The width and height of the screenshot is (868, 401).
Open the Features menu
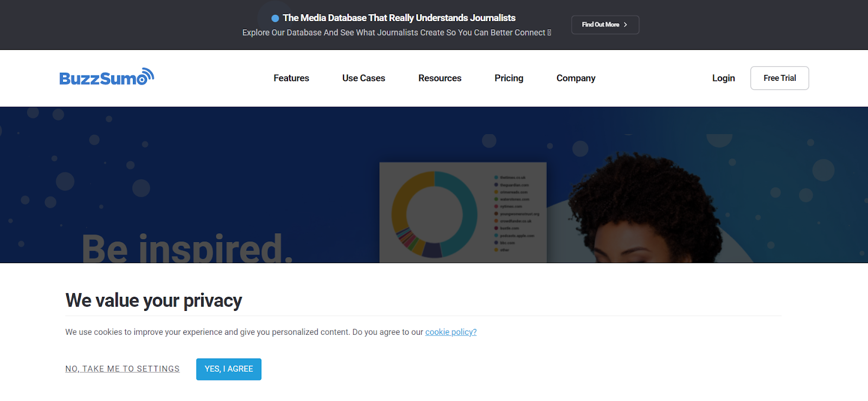click(291, 78)
